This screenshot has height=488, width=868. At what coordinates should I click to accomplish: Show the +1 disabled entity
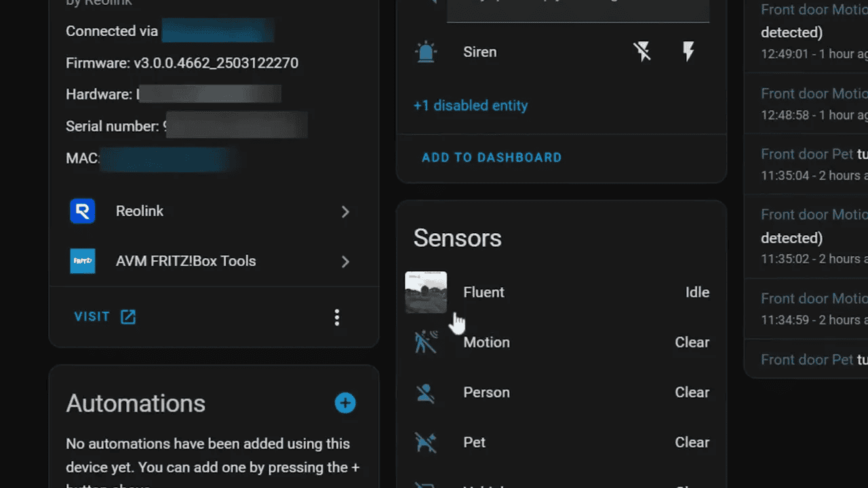click(471, 105)
